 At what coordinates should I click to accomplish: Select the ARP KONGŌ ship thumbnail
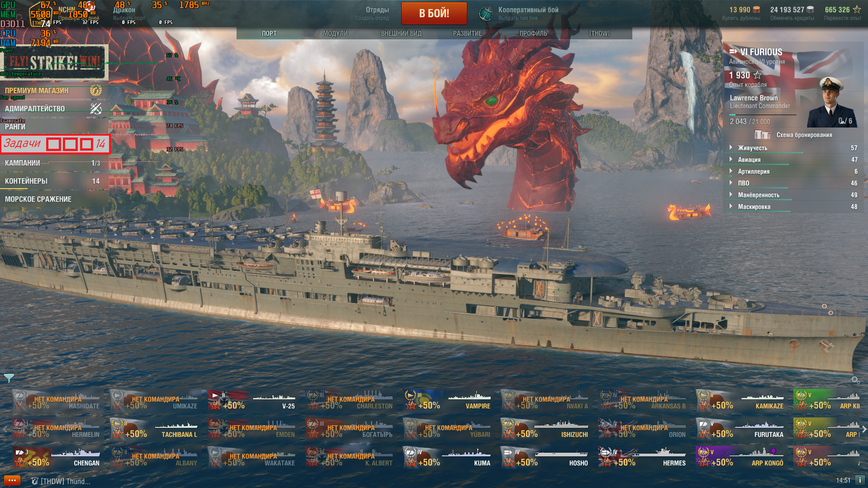(740, 457)
